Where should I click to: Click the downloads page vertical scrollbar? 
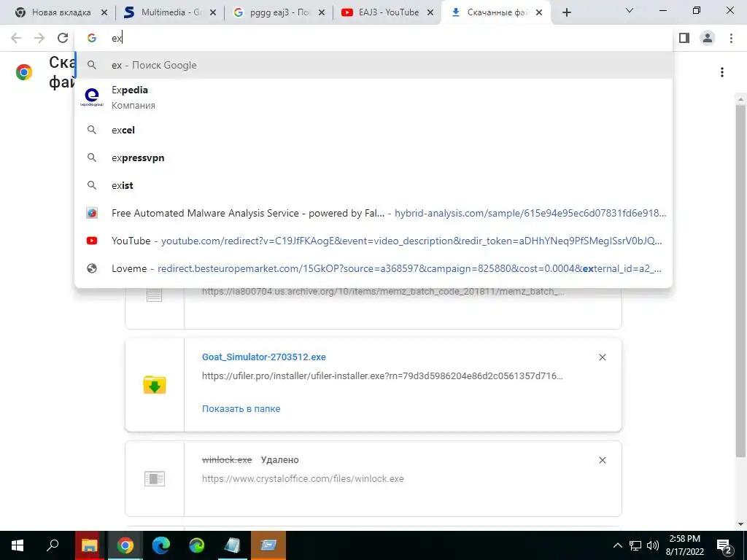pos(740,281)
